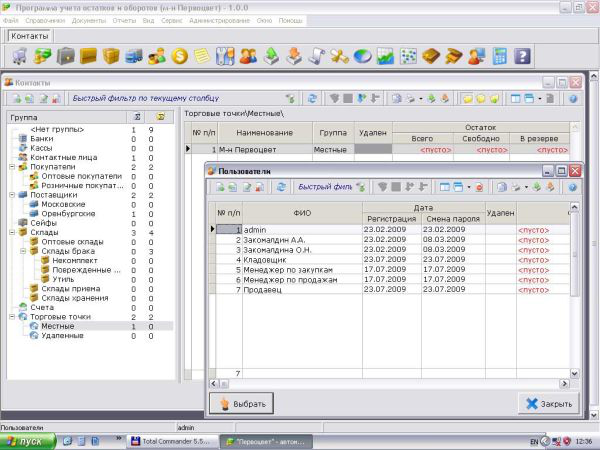Open the two-users icon in main toolbar

(248, 57)
